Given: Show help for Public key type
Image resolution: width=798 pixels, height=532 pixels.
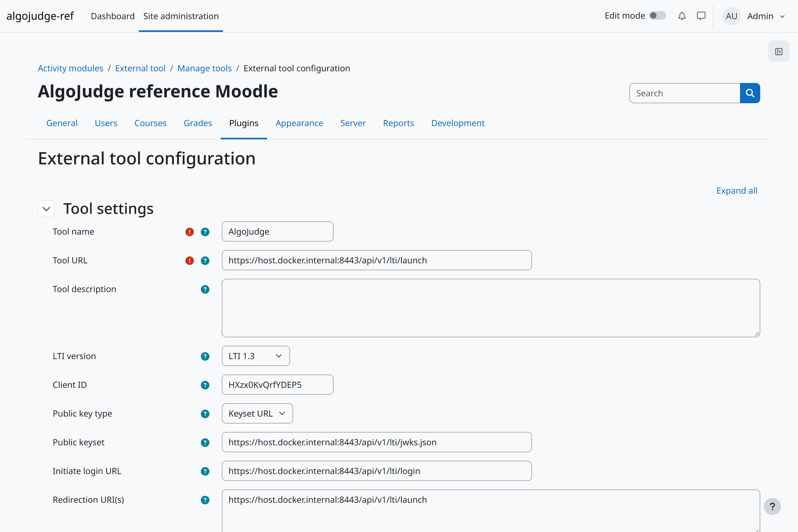Looking at the screenshot, I should tap(205, 414).
